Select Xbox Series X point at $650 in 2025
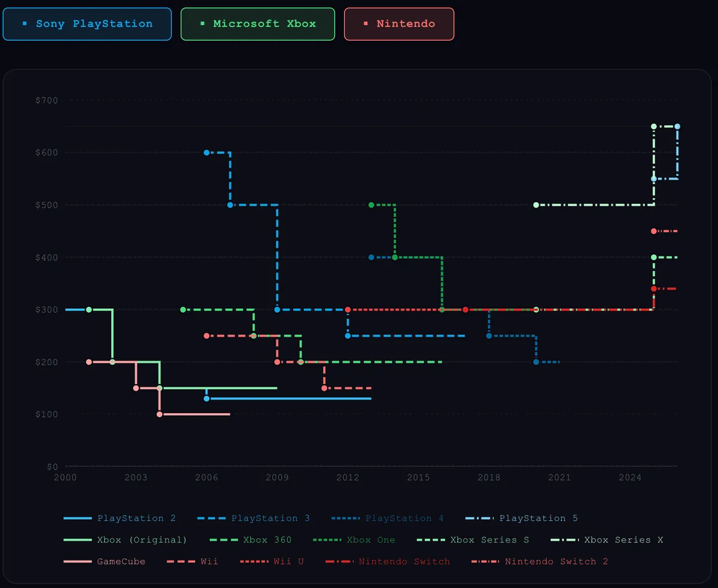The width and height of the screenshot is (718, 588). click(654, 126)
